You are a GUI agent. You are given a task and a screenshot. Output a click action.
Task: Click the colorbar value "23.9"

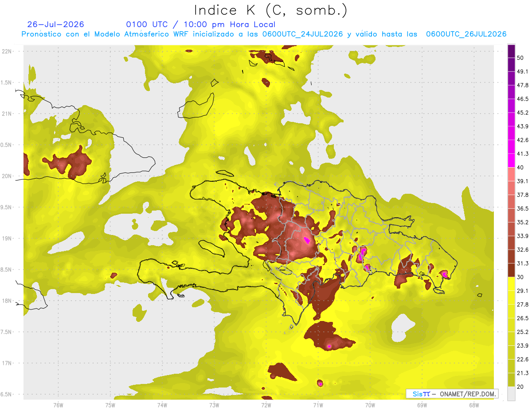click(x=523, y=346)
